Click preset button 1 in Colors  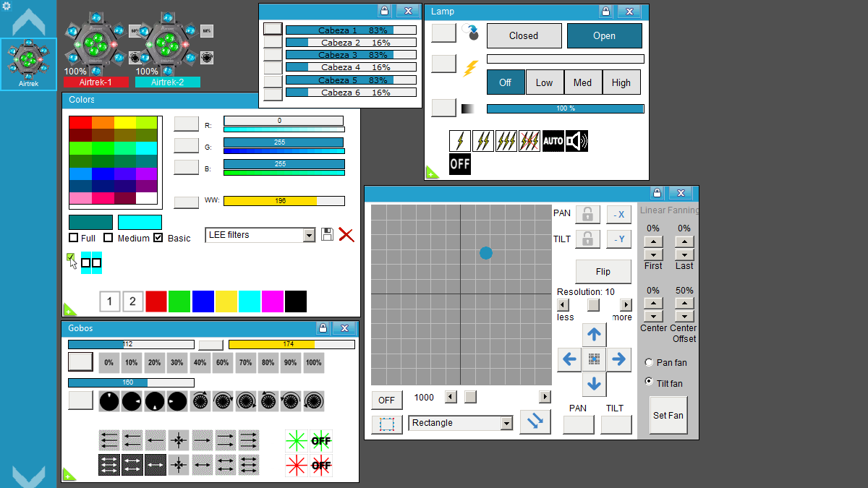[109, 301]
